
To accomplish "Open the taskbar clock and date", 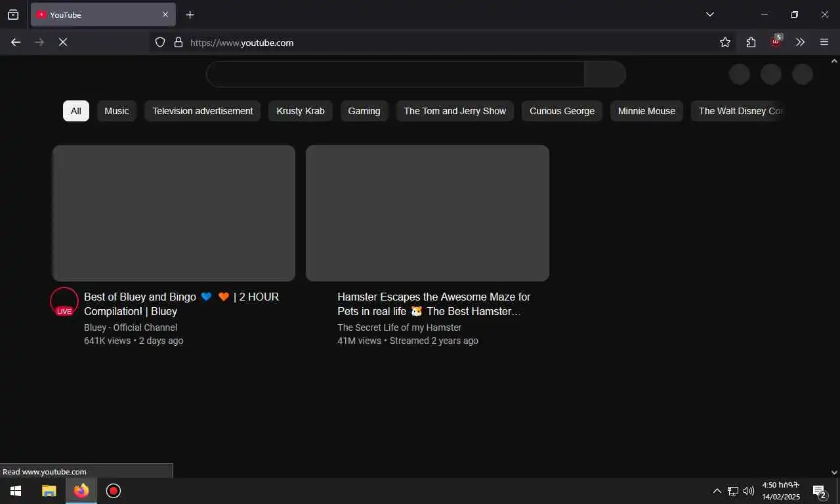I will (781, 491).
